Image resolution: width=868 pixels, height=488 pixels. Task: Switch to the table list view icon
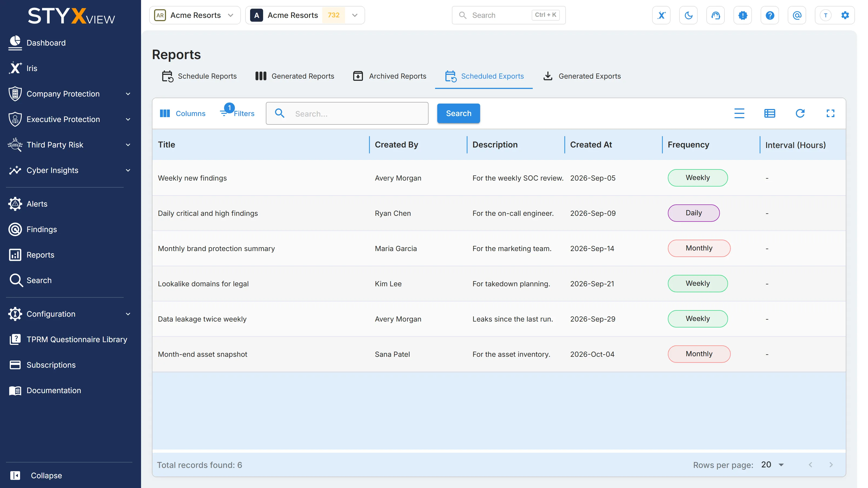[770, 114]
